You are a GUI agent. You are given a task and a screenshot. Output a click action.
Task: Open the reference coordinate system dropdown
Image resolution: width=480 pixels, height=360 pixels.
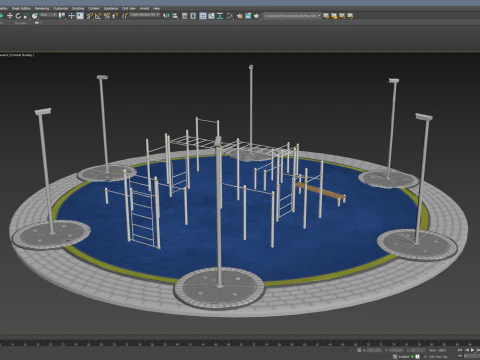pyautogui.click(x=49, y=15)
